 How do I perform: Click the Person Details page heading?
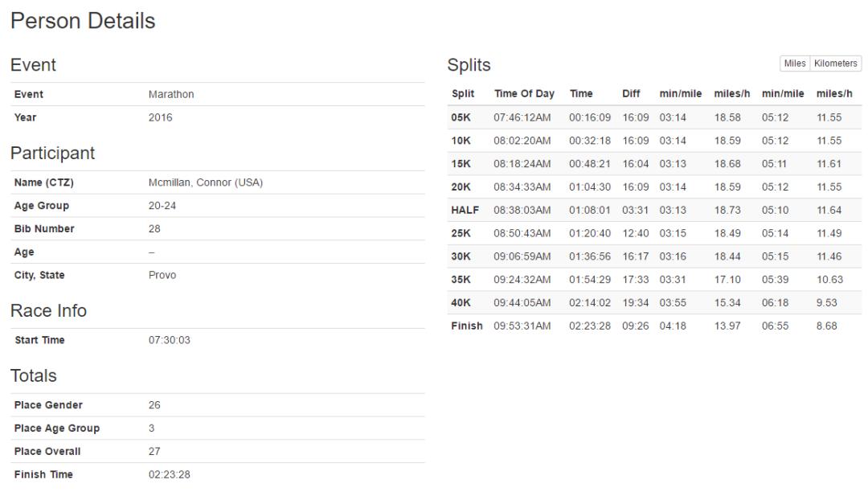pos(83,22)
